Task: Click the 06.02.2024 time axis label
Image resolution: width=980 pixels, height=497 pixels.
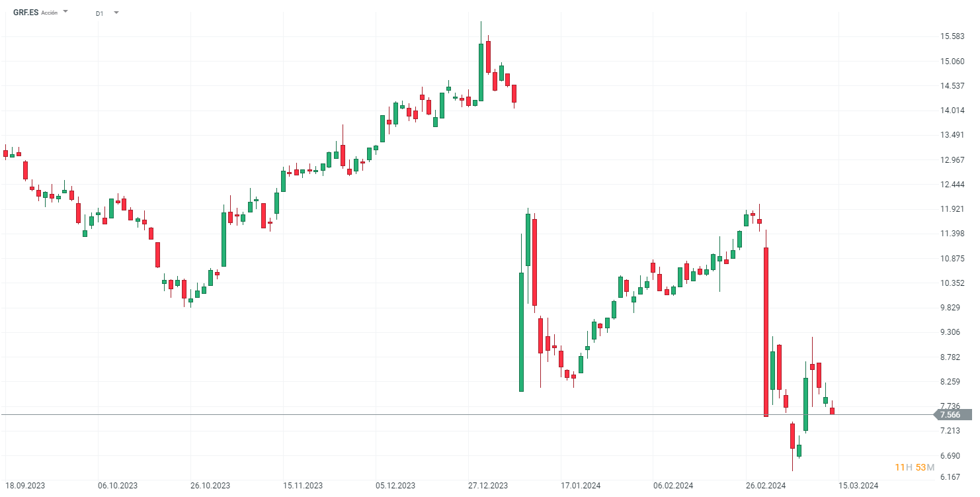Action: (x=673, y=485)
